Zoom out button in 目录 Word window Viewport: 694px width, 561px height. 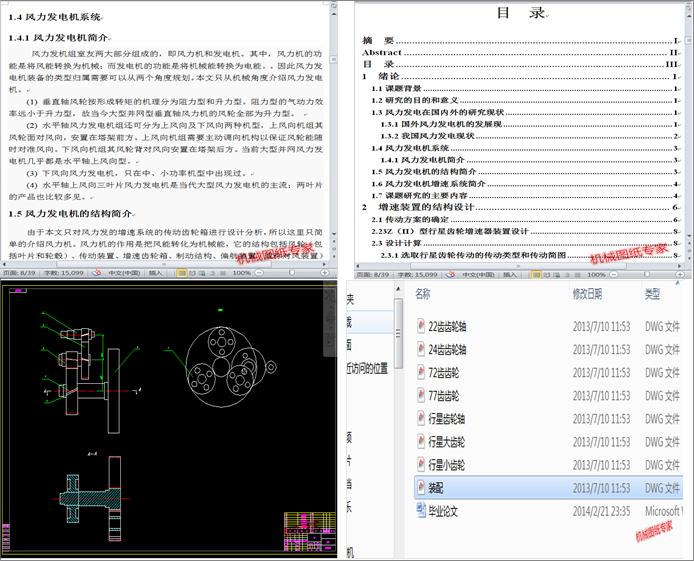click(x=613, y=275)
